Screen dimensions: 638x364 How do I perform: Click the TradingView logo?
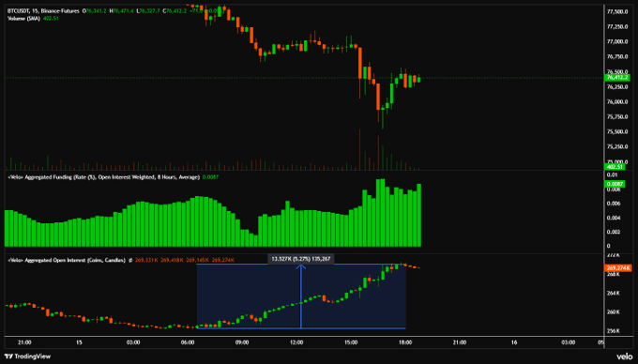click(27, 356)
